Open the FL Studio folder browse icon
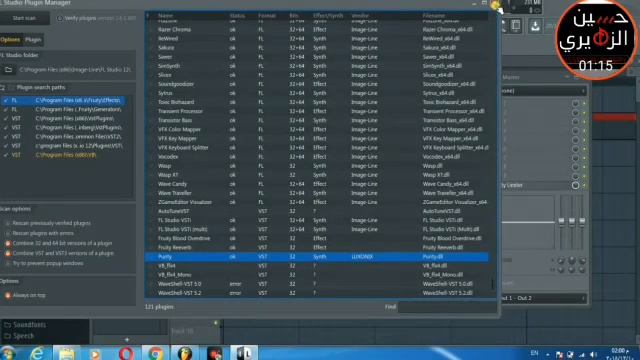This screenshot has height=360, width=640. pyautogui.click(x=8, y=70)
